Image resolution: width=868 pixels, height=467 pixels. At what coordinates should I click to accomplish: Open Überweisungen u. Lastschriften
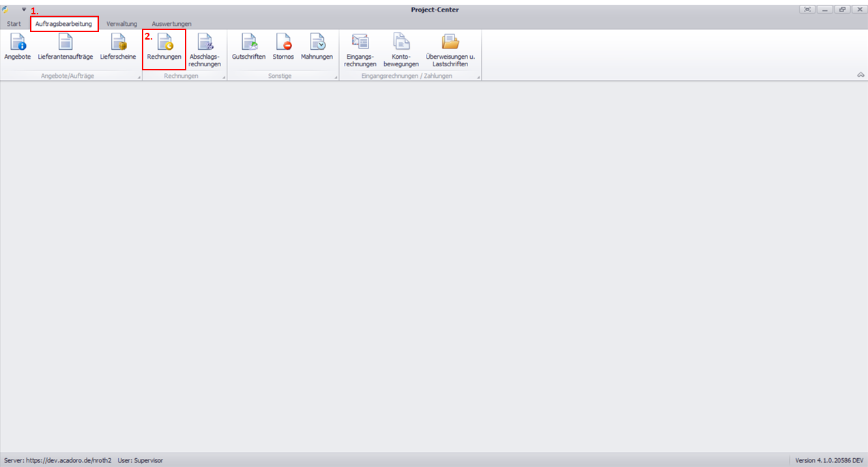pos(450,51)
